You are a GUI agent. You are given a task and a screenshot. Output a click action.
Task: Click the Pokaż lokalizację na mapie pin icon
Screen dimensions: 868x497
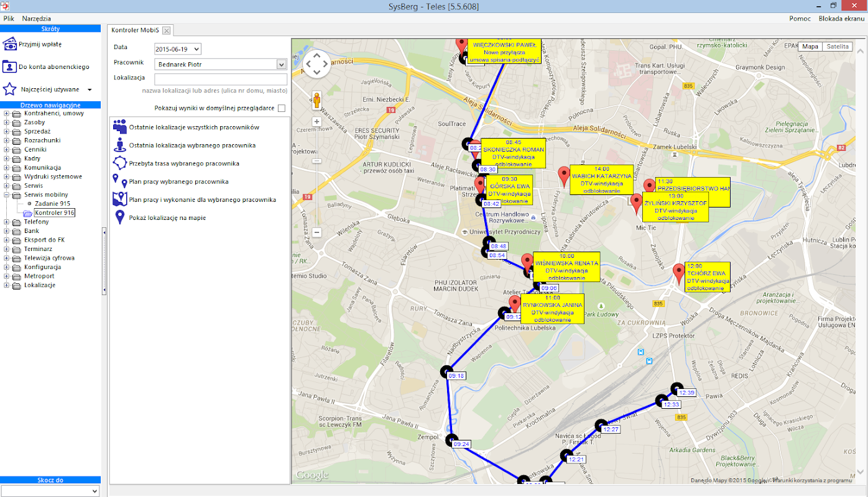[120, 217]
